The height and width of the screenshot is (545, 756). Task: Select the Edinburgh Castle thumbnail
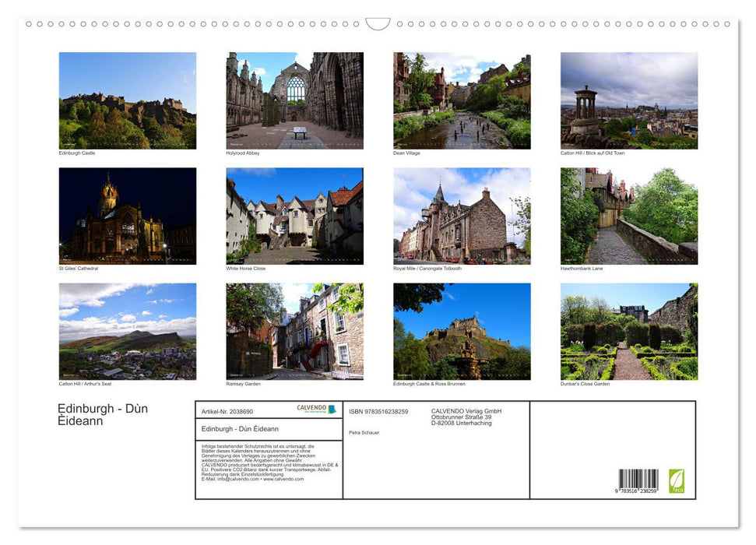tap(128, 100)
